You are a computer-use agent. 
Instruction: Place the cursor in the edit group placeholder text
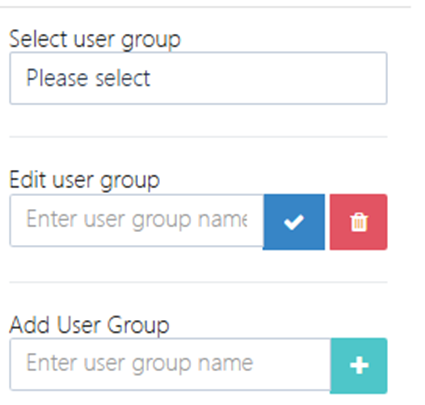pos(137,220)
